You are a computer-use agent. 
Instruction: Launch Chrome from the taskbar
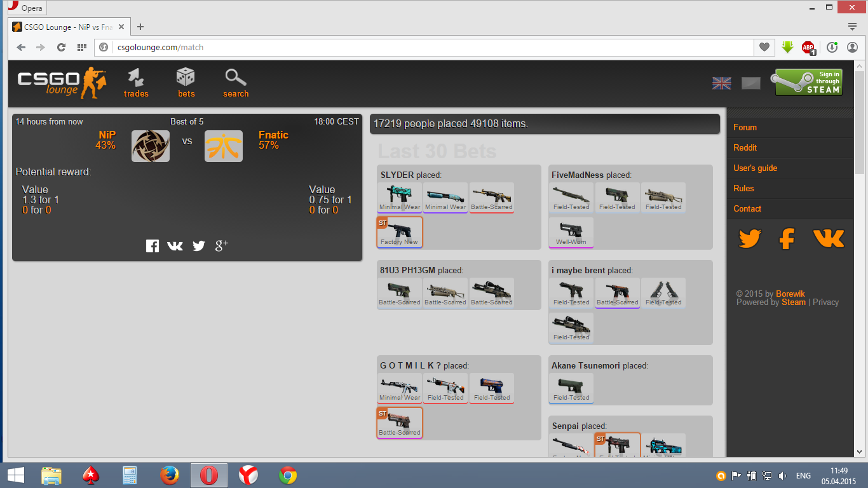(x=287, y=475)
